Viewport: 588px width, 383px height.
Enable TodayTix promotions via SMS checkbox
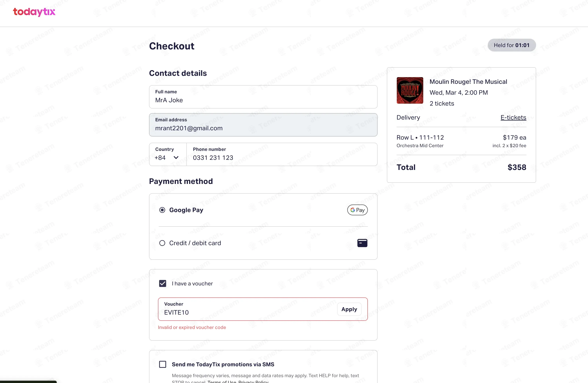coord(163,364)
